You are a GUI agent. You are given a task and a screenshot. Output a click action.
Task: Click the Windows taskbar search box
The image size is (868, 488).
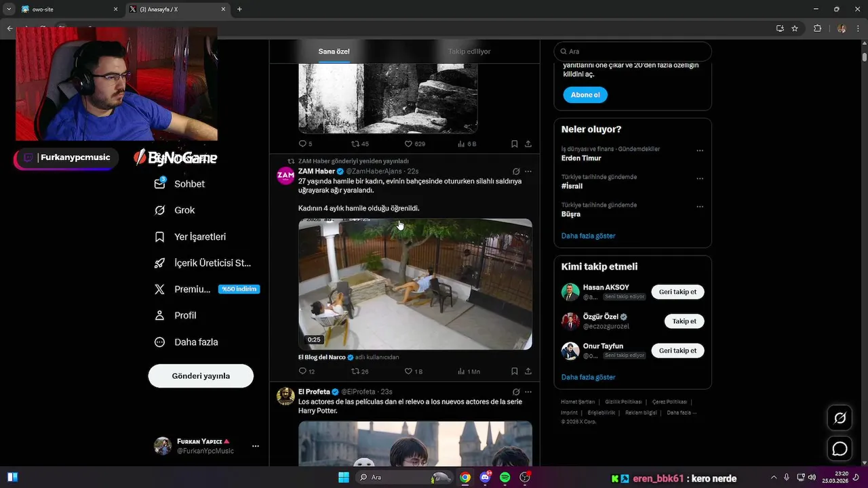(403, 478)
